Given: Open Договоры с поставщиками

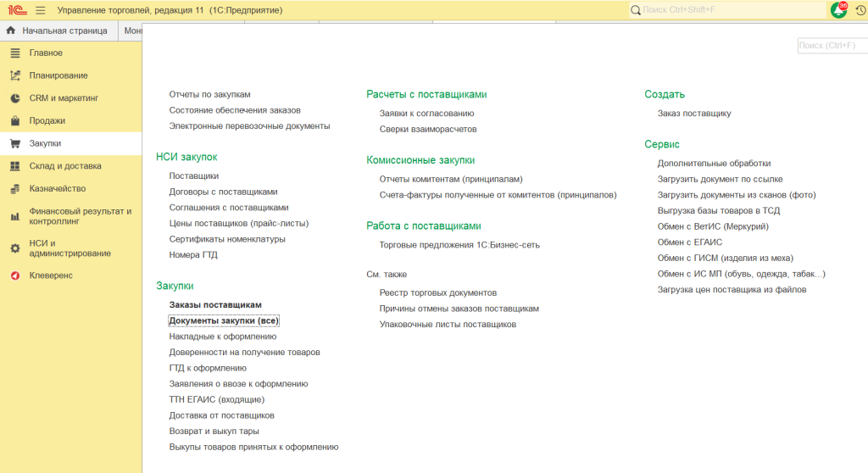Looking at the screenshot, I should pos(223,192).
